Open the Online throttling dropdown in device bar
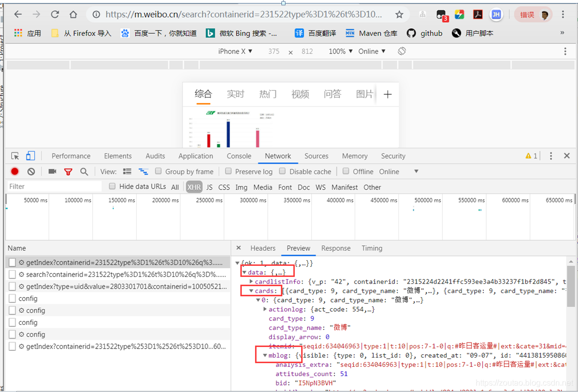The height and width of the screenshot is (392, 578). [x=372, y=51]
